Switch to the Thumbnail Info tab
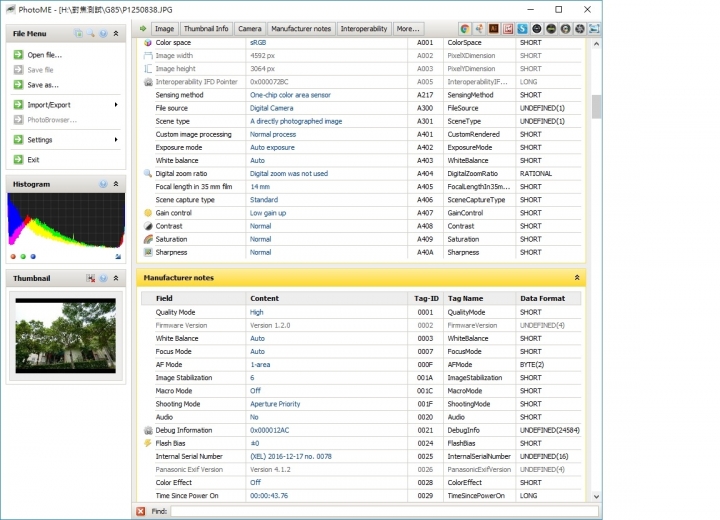720x520 pixels. click(x=206, y=28)
